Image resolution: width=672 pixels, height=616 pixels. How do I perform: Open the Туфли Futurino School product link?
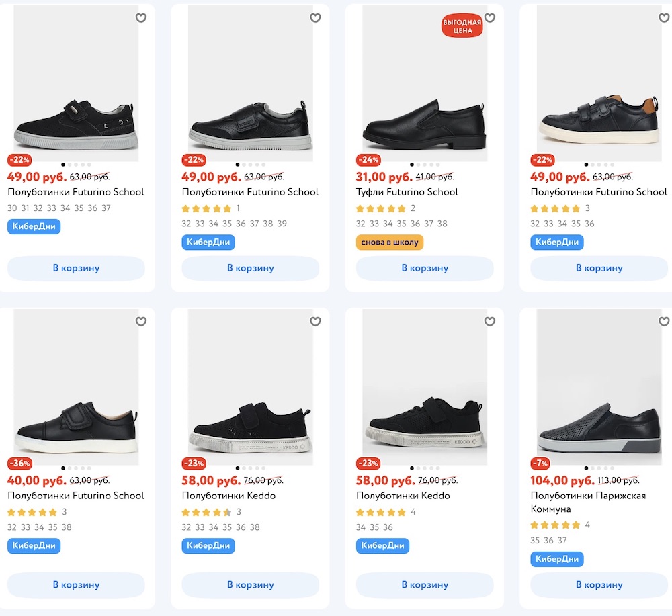pyautogui.click(x=407, y=192)
